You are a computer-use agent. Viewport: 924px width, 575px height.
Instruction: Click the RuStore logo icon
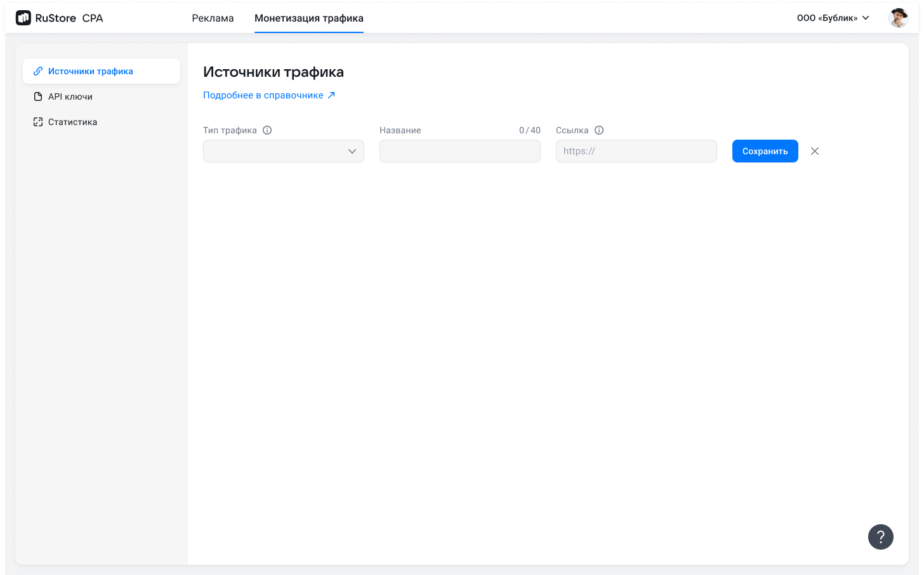click(23, 18)
